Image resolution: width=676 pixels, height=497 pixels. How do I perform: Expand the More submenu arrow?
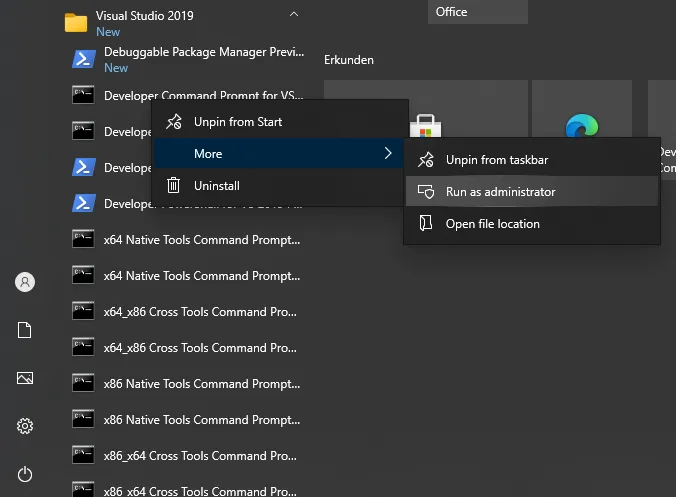(x=388, y=154)
